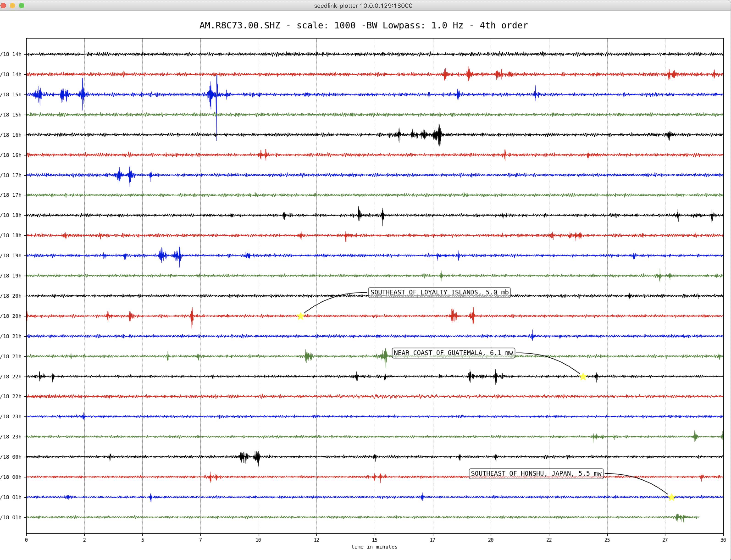Click the x-axis tick label 5
Screen dimensions: 731x560
point(142,540)
